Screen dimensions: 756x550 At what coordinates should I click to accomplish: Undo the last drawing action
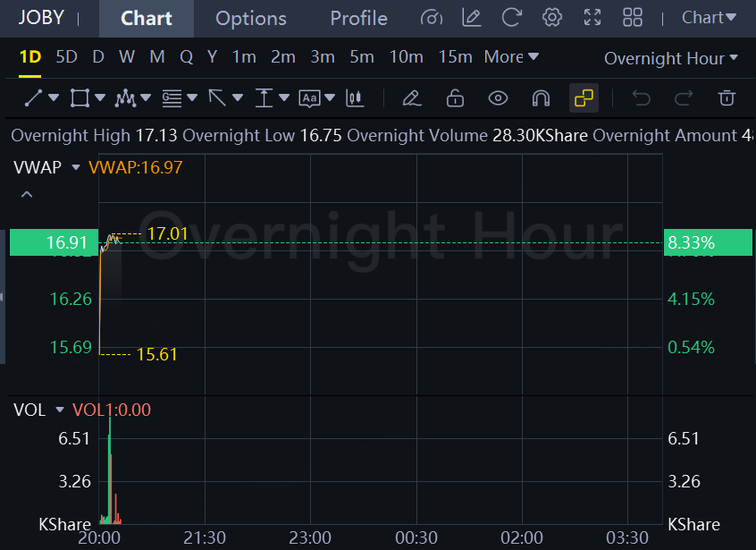(642, 98)
